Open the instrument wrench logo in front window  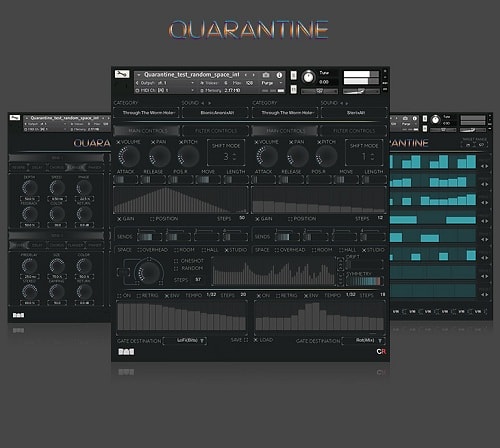coord(122,74)
